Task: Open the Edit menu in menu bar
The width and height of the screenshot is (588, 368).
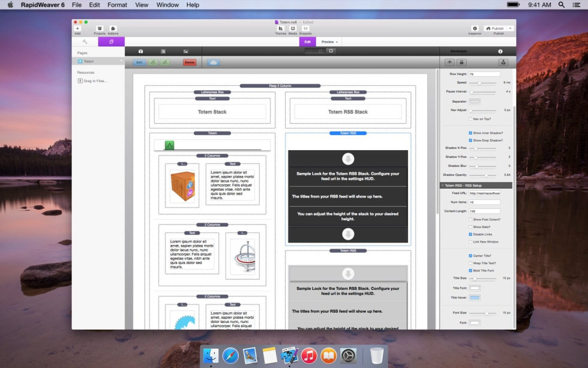Action: [95, 5]
